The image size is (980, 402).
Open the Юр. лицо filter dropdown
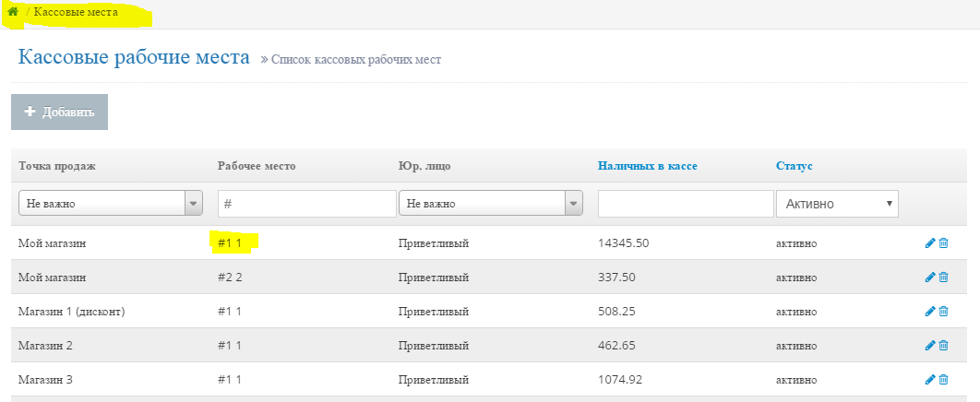[x=490, y=204]
